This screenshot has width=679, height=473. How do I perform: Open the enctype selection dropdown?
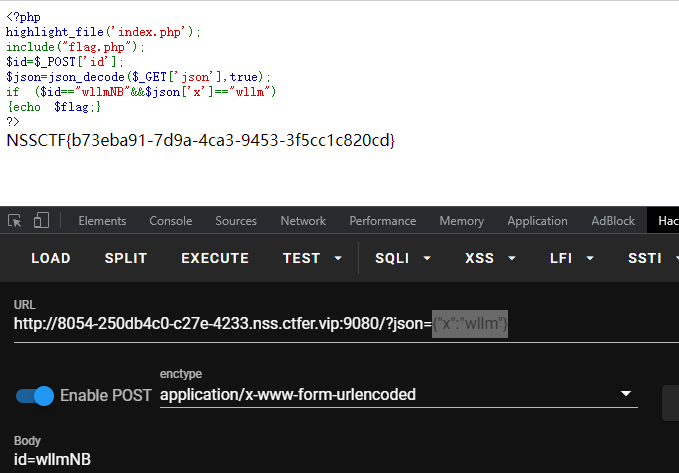398,395
